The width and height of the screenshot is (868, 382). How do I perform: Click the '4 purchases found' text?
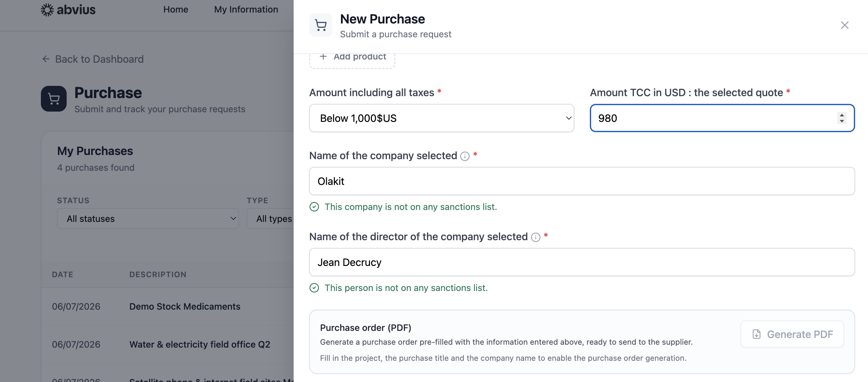click(96, 167)
